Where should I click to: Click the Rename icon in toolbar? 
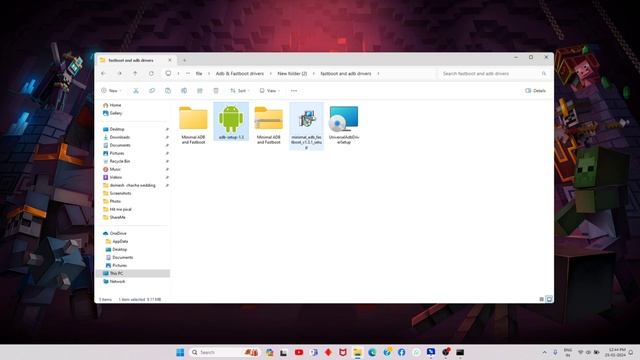coord(184,91)
